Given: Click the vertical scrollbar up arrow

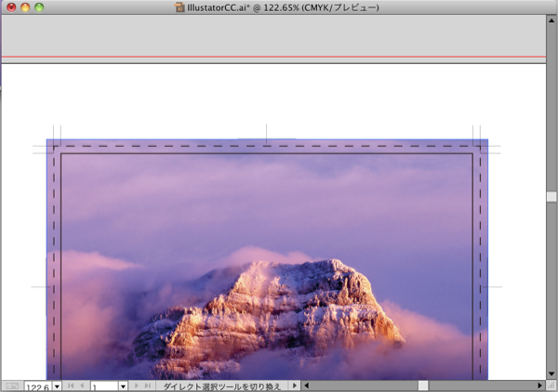Looking at the screenshot, I should [x=551, y=20].
